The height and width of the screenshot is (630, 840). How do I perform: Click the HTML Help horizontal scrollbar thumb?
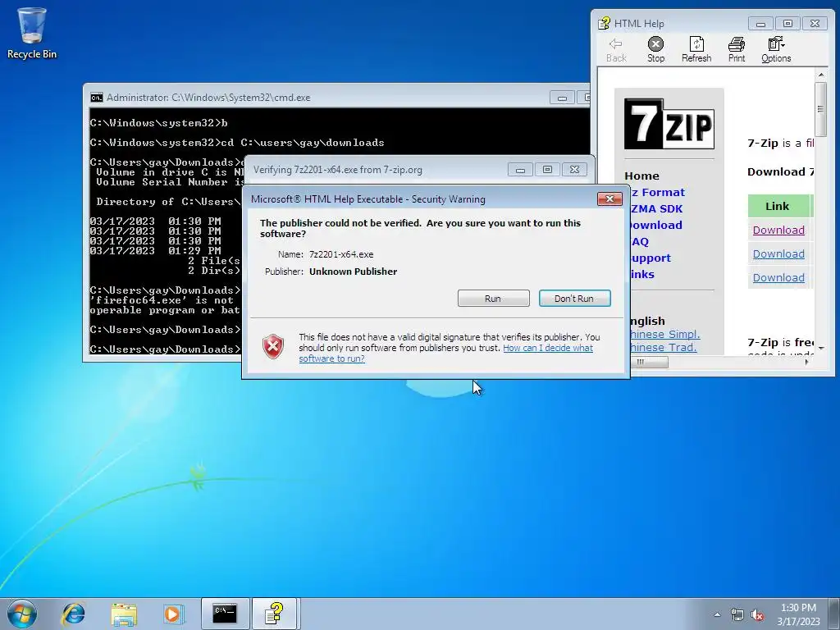point(649,362)
